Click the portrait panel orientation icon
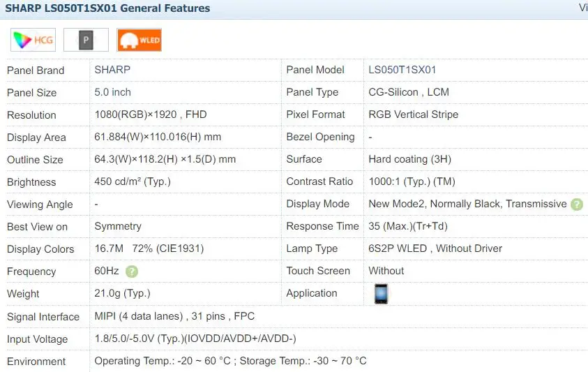588x372 pixels. [x=86, y=40]
